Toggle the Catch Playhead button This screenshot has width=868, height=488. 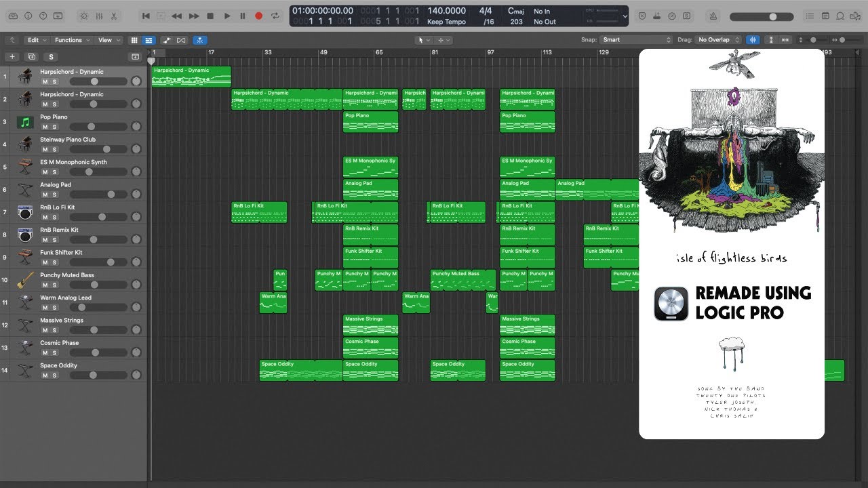[x=201, y=40]
